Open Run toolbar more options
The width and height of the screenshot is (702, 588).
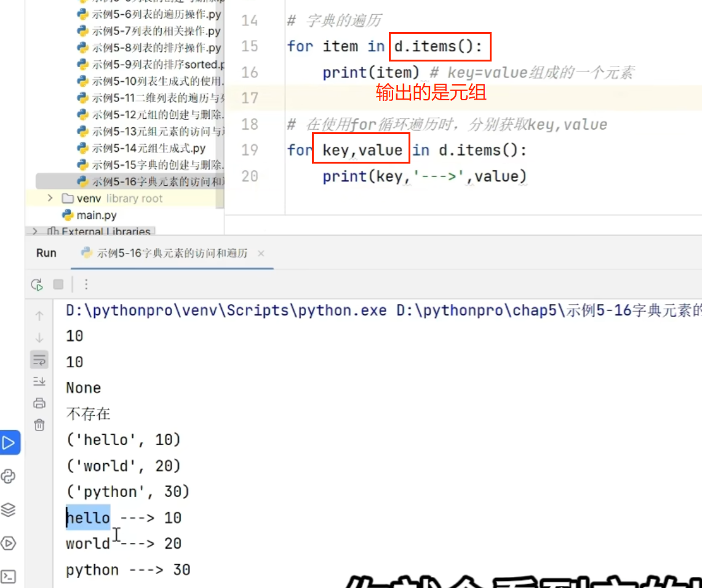click(x=86, y=284)
